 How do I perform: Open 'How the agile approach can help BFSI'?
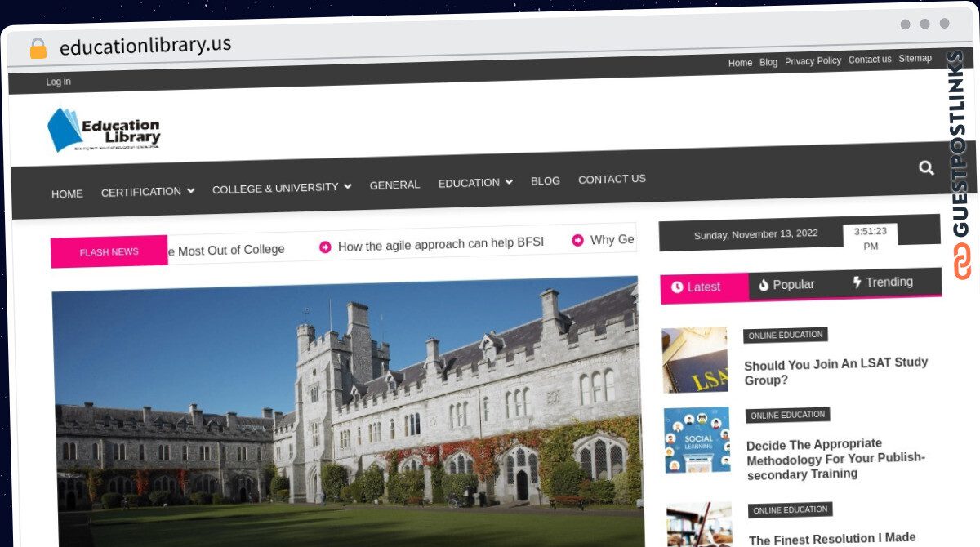click(x=440, y=244)
